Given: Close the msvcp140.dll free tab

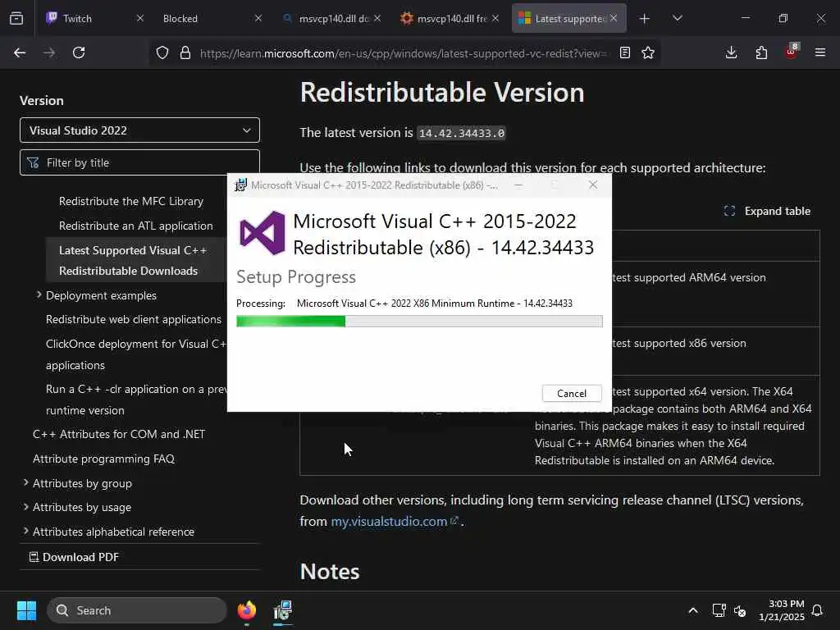Looking at the screenshot, I should click(495, 18).
